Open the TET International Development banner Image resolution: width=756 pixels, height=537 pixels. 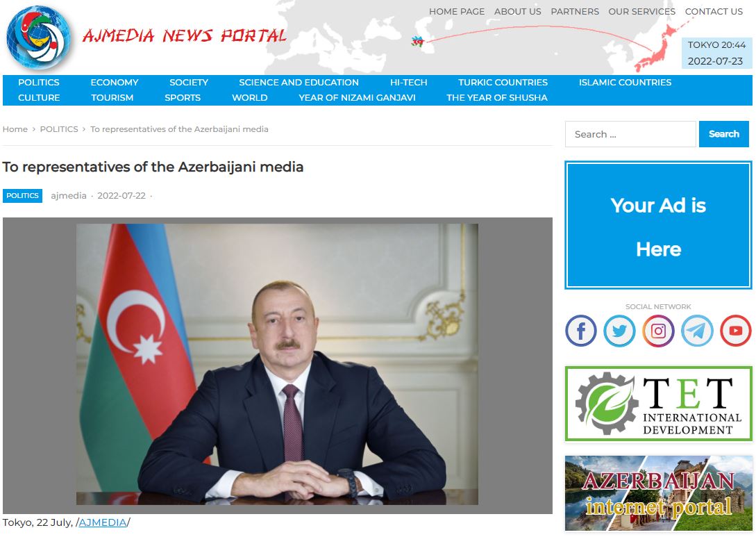[x=658, y=404]
